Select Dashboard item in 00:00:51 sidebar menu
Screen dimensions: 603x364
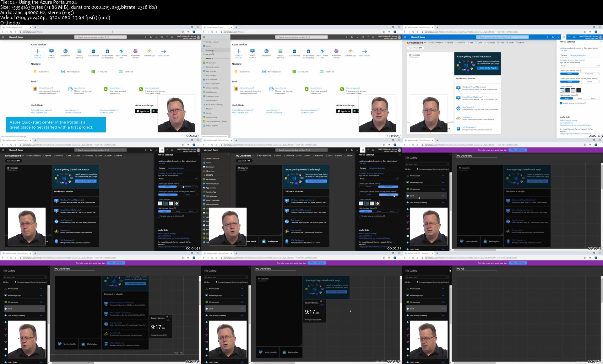pos(216,50)
